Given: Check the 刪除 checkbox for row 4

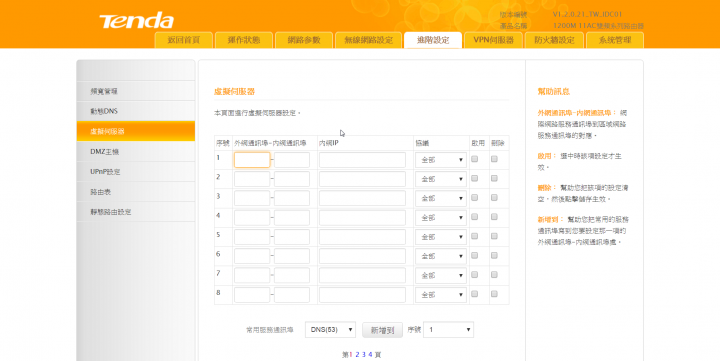Looking at the screenshot, I should coord(494,217).
